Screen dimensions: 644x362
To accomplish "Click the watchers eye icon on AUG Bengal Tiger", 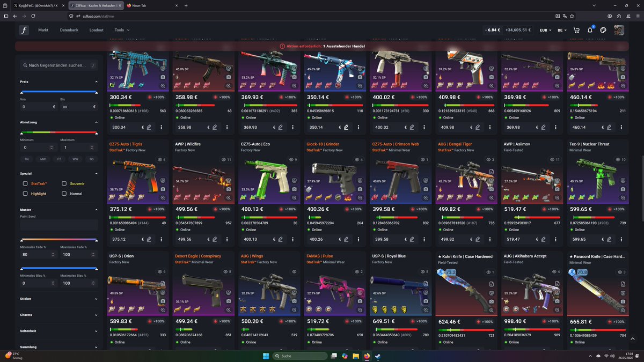I will click(488, 160).
